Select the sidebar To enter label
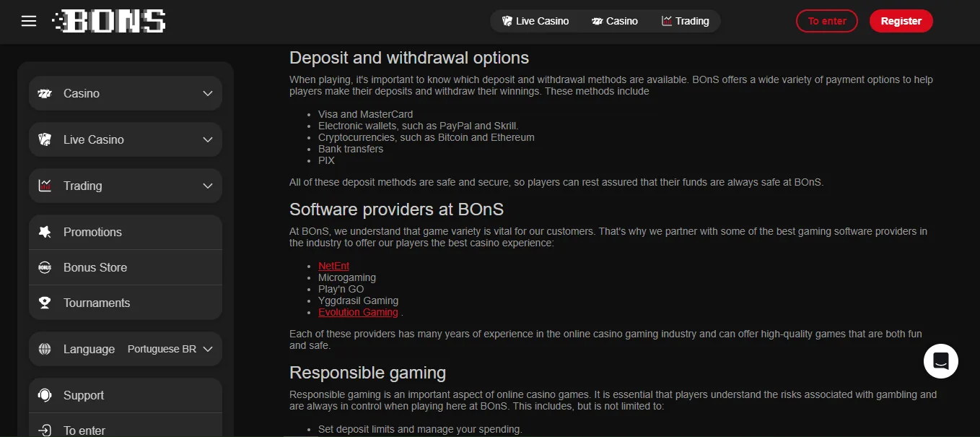Image resolution: width=980 pixels, height=437 pixels. pyautogui.click(x=84, y=430)
